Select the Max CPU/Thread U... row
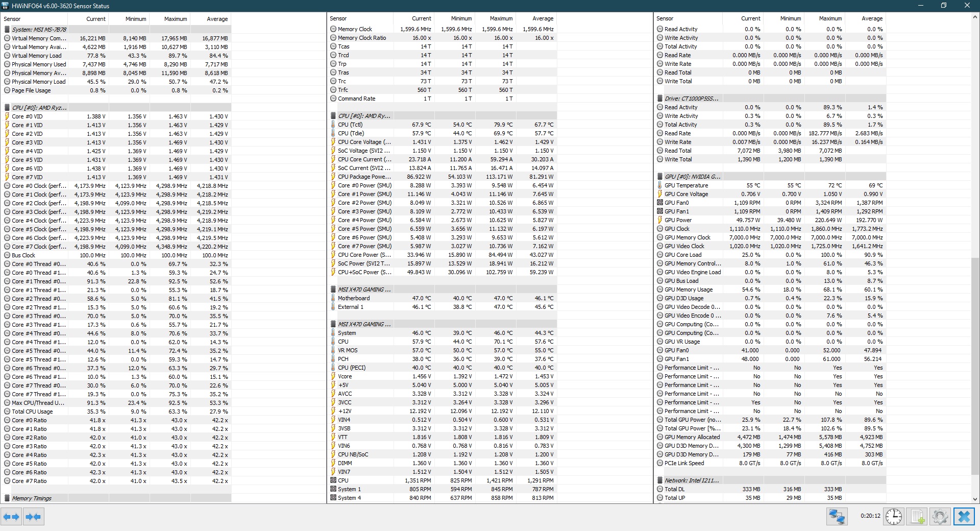980x531 pixels. point(116,403)
